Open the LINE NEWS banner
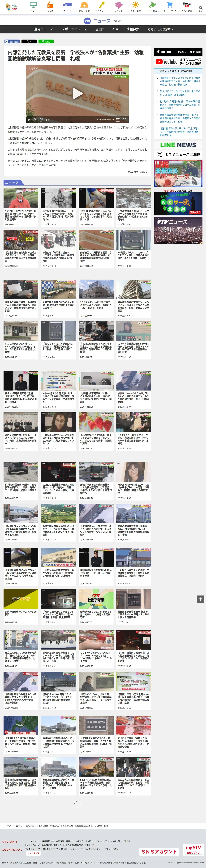 pyautogui.click(x=178, y=145)
